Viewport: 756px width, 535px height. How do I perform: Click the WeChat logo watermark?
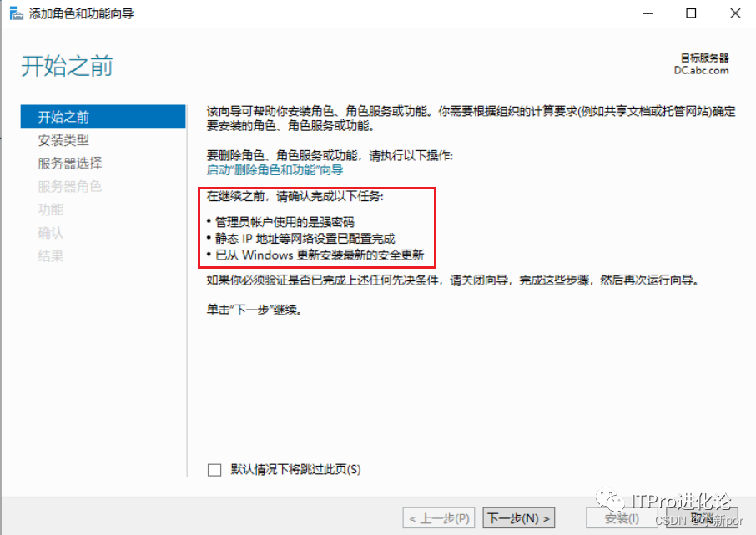tap(610, 502)
